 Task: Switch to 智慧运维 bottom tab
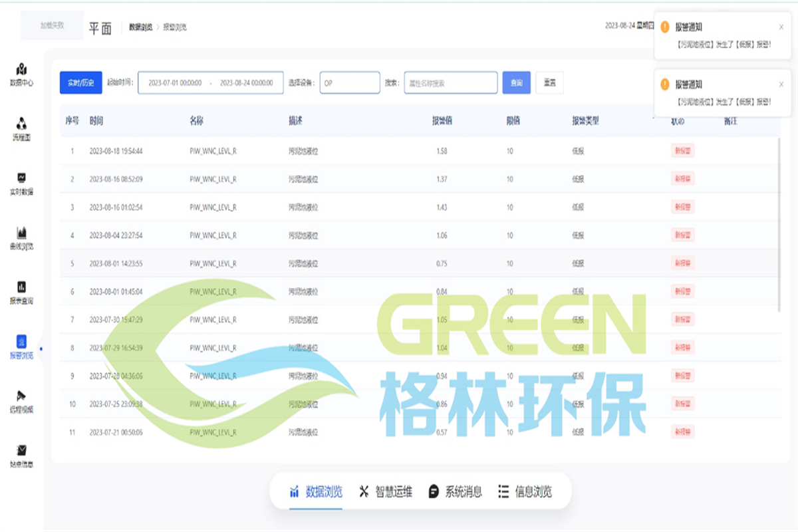click(x=386, y=492)
